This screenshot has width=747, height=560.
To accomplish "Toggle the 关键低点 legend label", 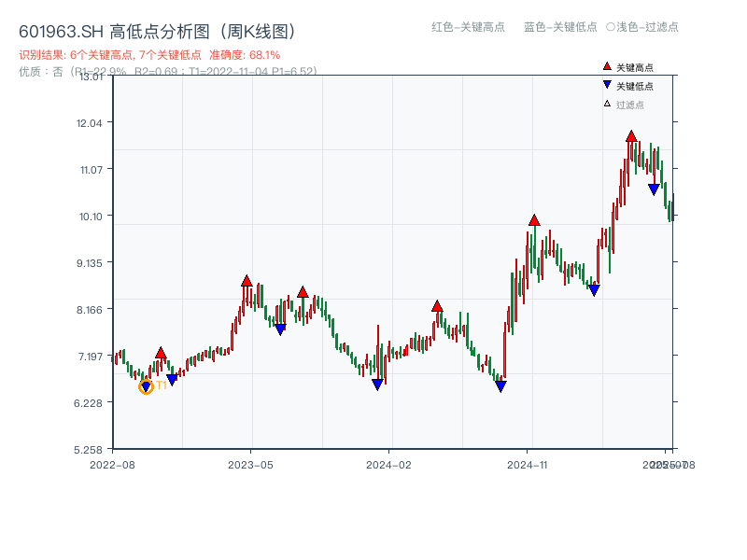I will point(635,86).
